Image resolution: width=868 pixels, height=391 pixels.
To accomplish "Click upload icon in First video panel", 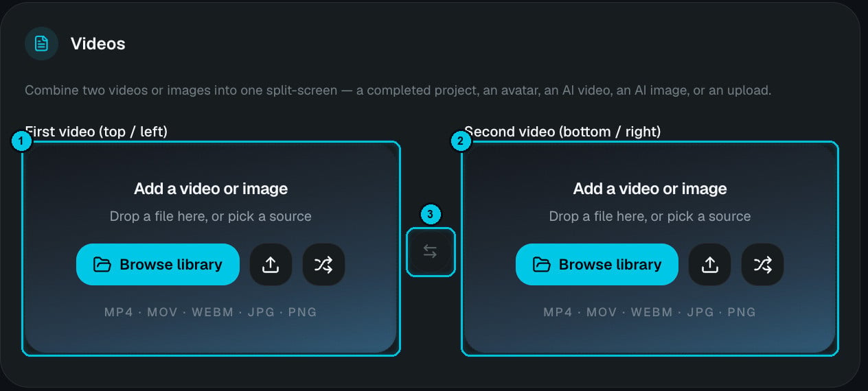I will tap(271, 264).
